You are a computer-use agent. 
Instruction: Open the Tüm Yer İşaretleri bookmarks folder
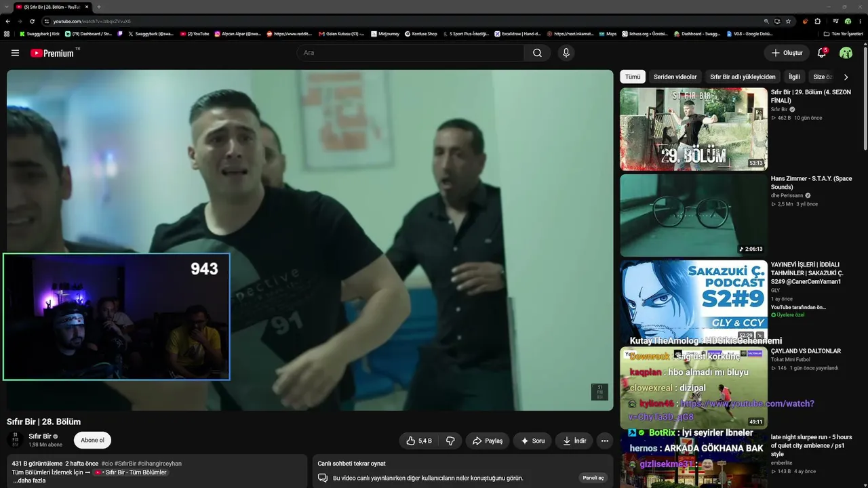[x=843, y=33]
